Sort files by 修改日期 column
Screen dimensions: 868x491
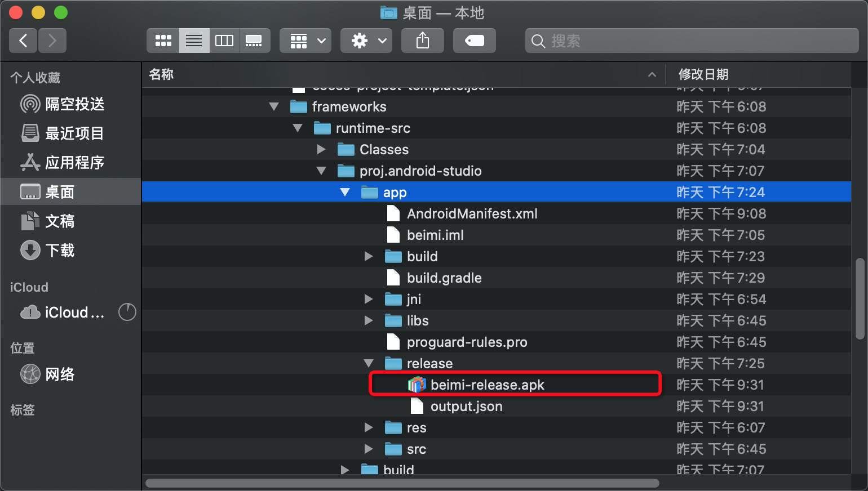tap(703, 74)
